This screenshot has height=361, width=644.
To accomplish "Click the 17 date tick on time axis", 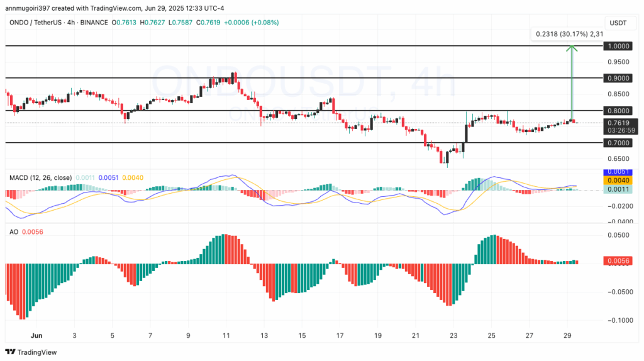I will pos(340,336).
